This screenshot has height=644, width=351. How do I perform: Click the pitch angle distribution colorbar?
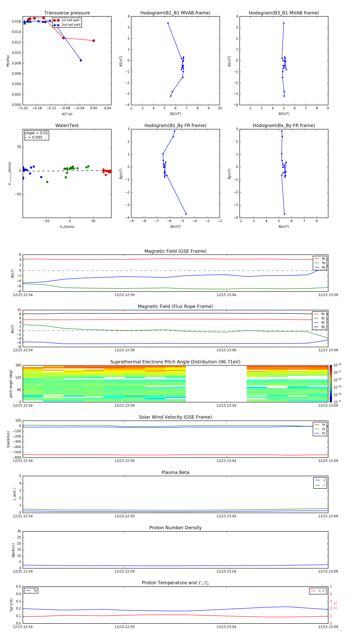pos(331,383)
